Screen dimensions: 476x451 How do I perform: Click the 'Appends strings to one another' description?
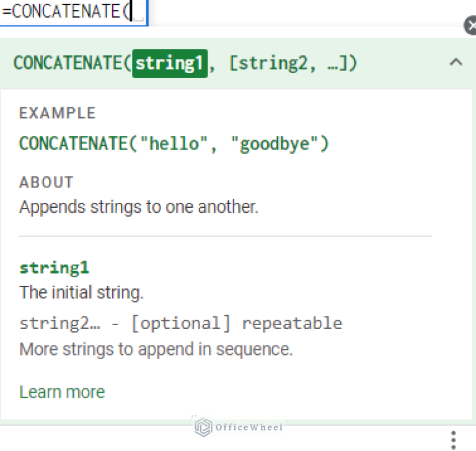coord(138,207)
